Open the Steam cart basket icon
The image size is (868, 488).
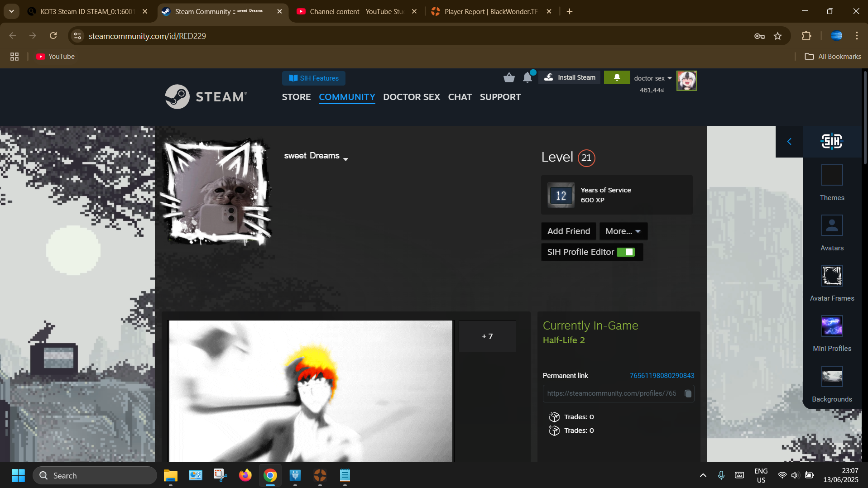509,78
